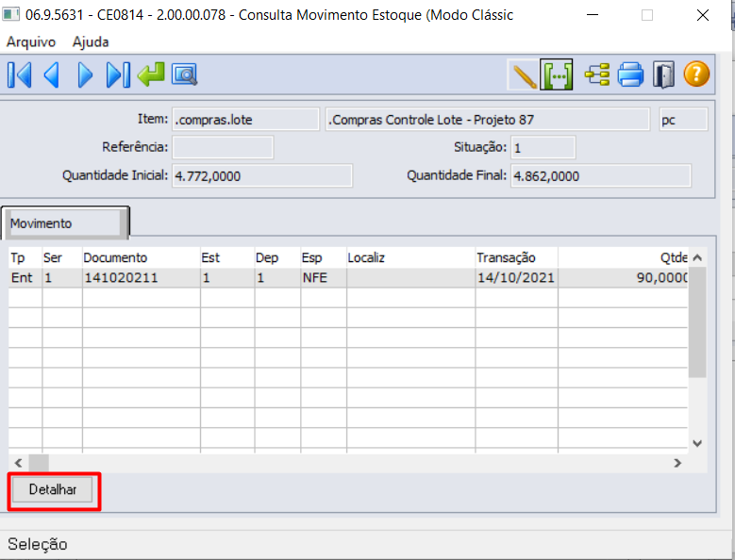The image size is (735, 560).
Task: Click the unit field showing pc
Action: 683,120
